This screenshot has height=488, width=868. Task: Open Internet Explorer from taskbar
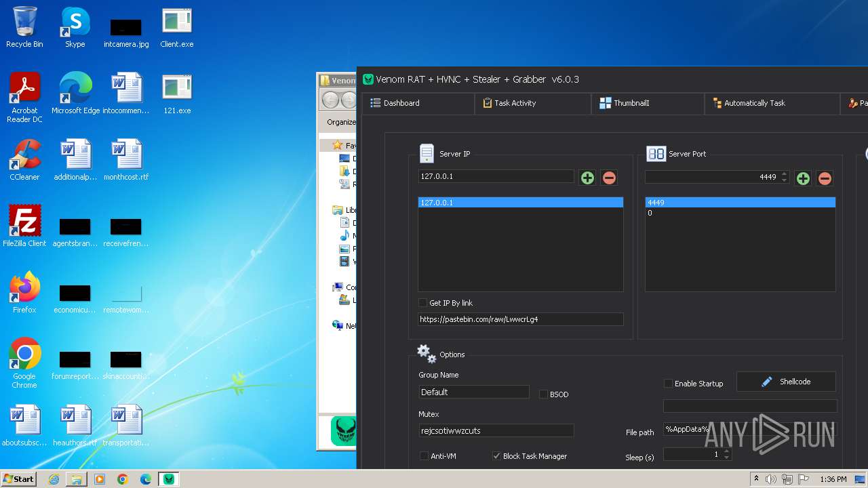(x=54, y=479)
